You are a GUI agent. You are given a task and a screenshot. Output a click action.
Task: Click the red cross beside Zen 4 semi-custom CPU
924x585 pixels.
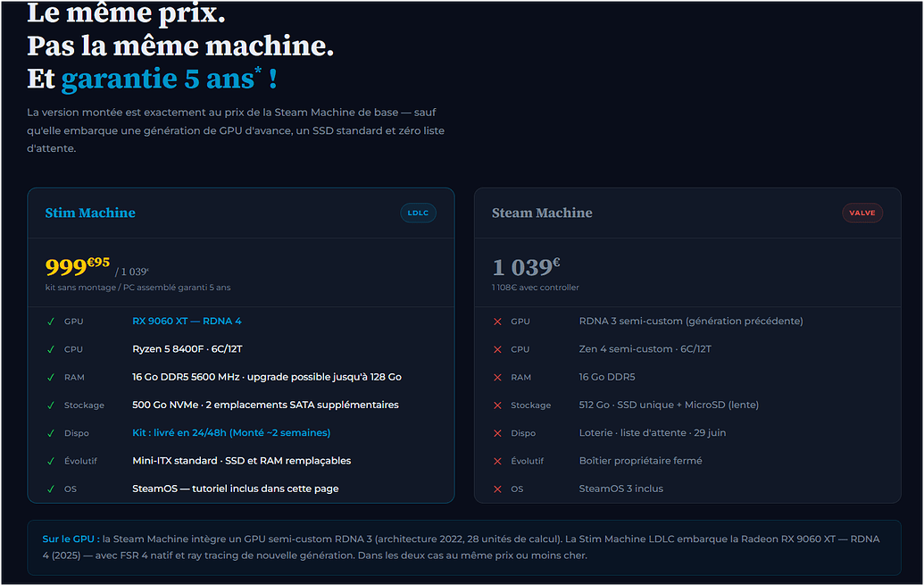click(x=497, y=349)
